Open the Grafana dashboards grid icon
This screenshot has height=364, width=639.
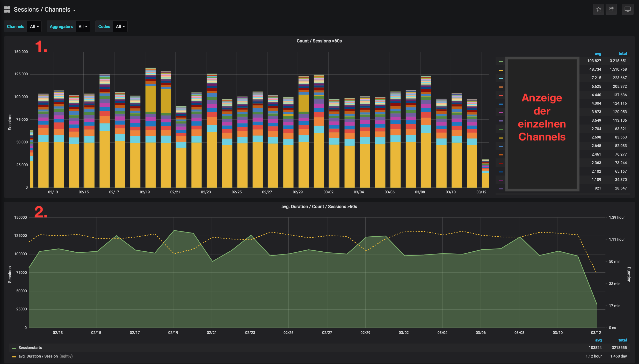coord(7,10)
